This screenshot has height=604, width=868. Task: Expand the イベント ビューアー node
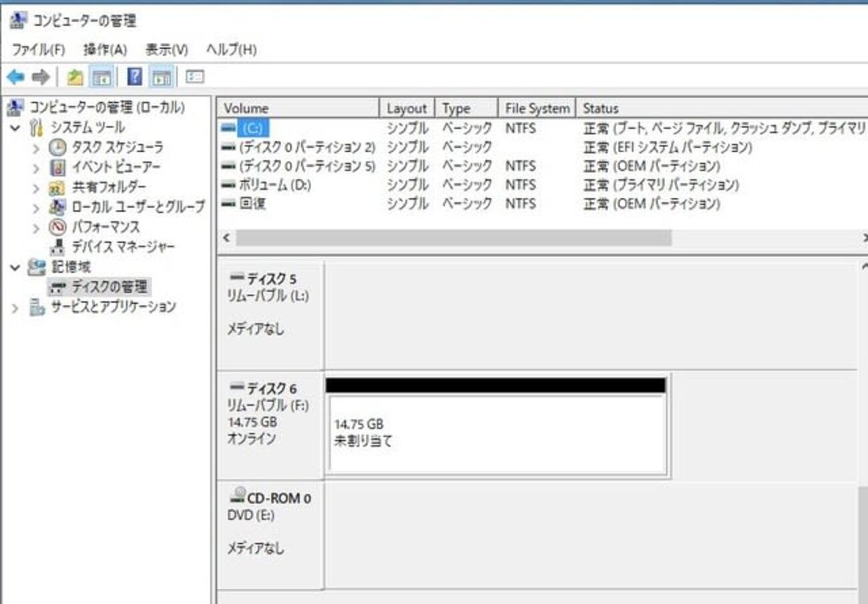(x=37, y=168)
